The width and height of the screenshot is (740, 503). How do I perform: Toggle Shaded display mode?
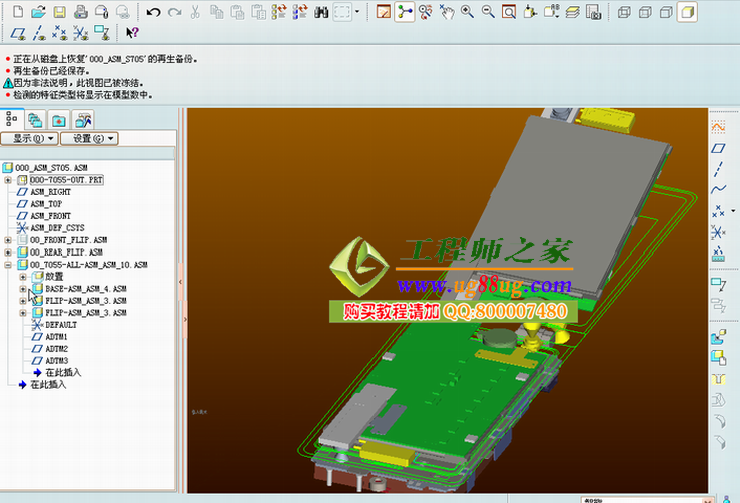(687, 12)
